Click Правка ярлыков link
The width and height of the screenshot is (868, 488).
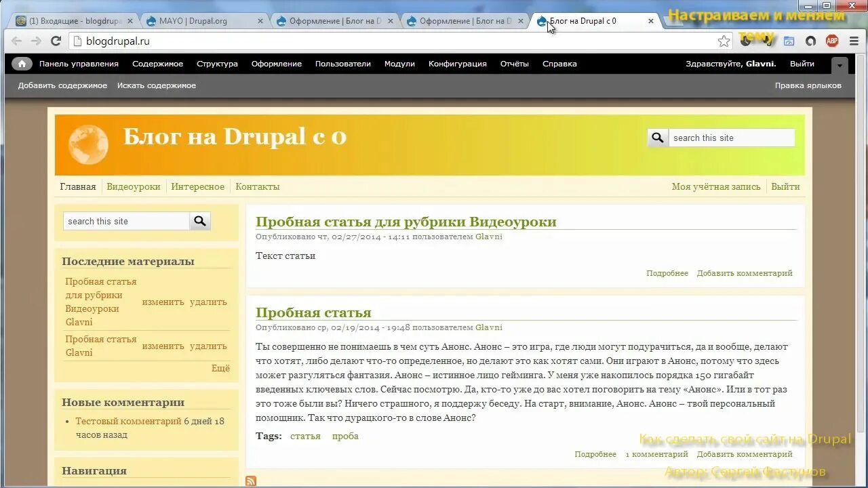tap(808, 85)
